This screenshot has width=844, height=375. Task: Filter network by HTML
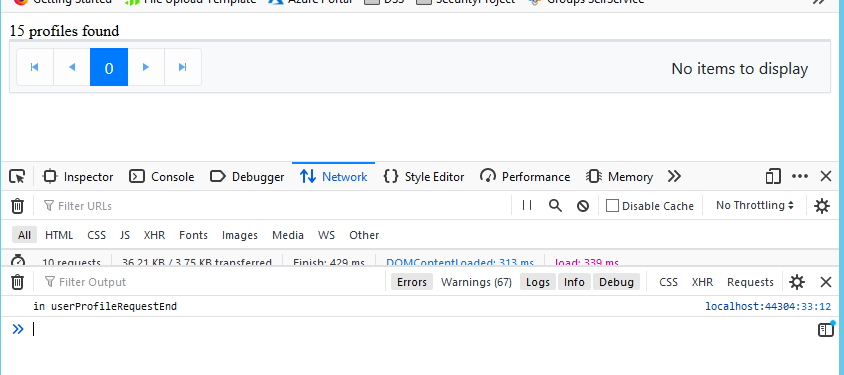click(x=59, y=235)
